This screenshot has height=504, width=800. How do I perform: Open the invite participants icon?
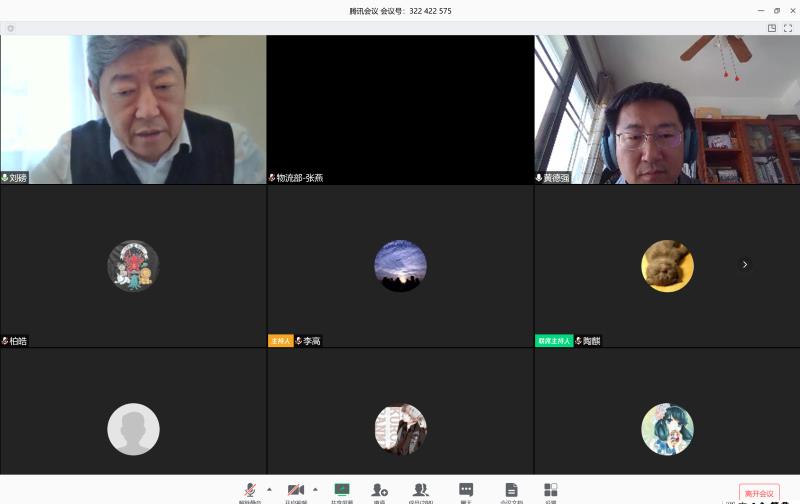point(379,491)
